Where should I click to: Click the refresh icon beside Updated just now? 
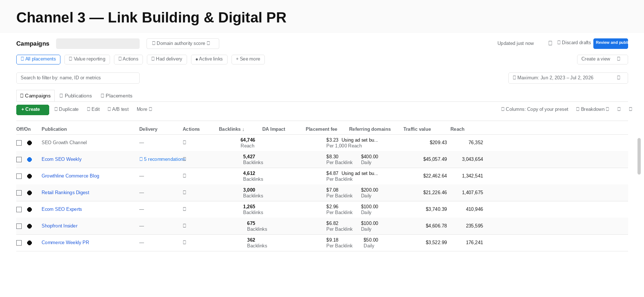pos(550,43)
